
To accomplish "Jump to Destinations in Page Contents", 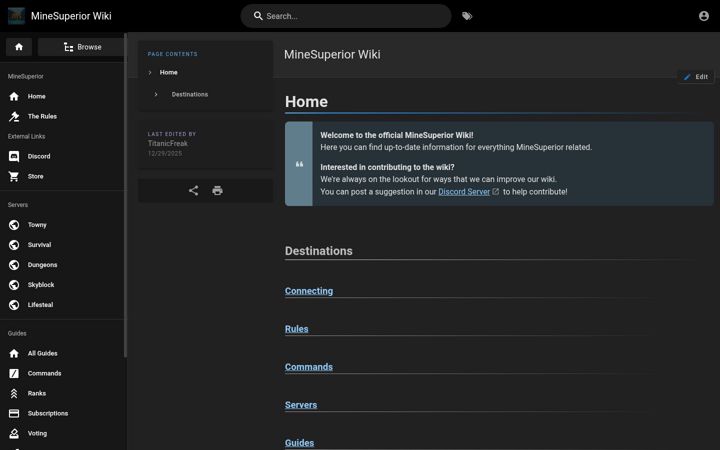I will coord(190,95).
